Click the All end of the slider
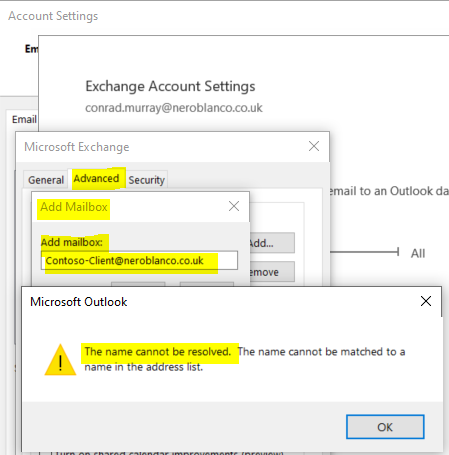This screenshot has width=449, height=455. point(418,253)
